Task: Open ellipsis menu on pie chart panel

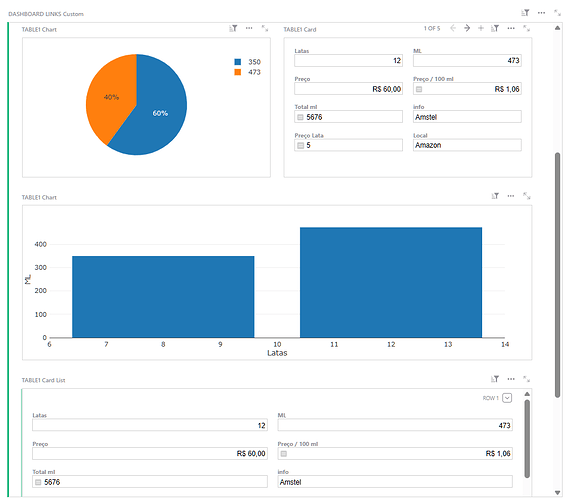Action: click(x=249, y=28)
